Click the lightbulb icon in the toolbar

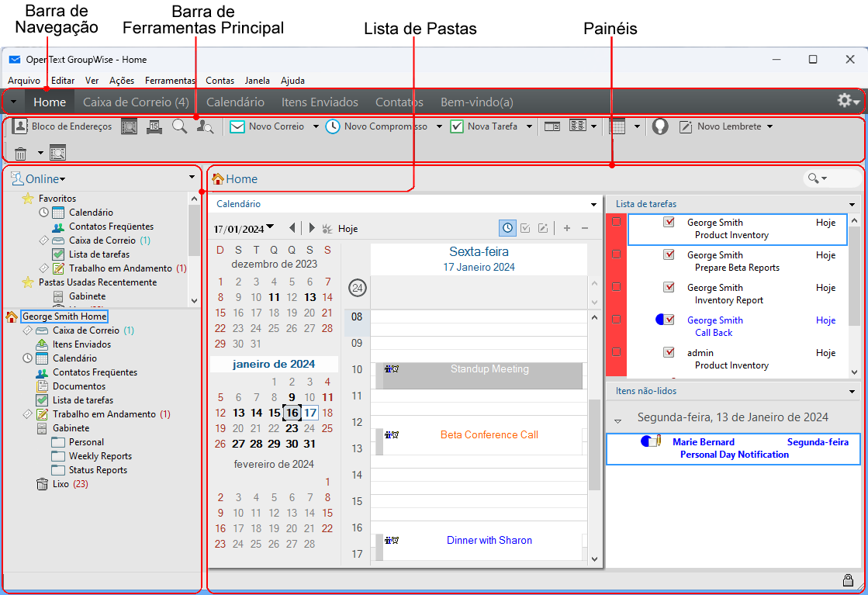660,126
